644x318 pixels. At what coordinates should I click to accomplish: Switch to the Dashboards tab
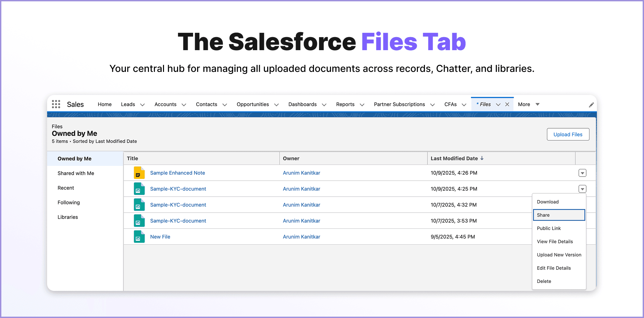pos(302,104)
